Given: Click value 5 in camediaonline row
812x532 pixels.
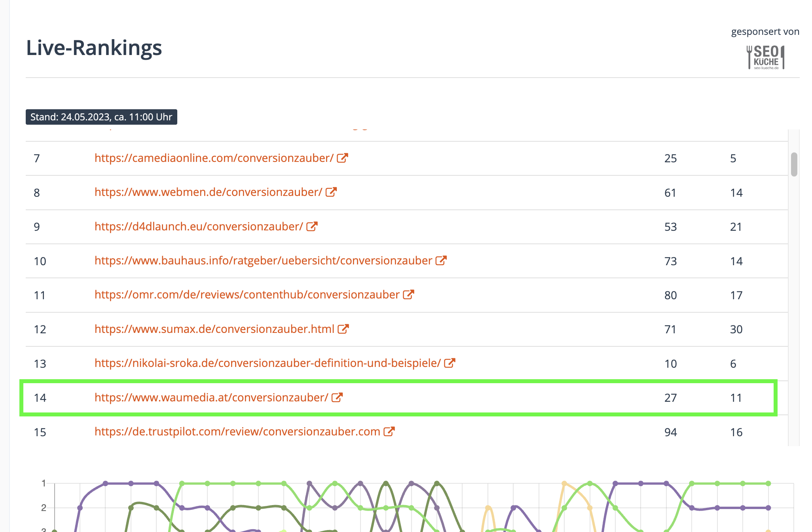Looking at the screenshot, I should point(733,158).
